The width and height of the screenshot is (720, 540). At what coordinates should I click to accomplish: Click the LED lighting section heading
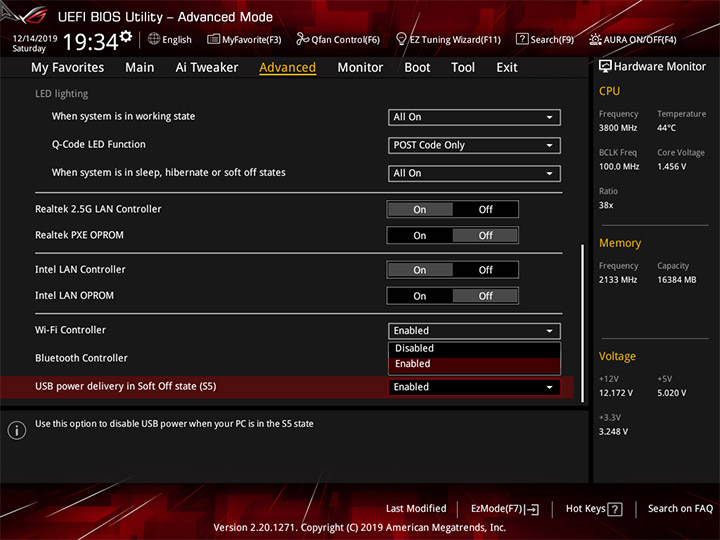[x=62, y=94]
